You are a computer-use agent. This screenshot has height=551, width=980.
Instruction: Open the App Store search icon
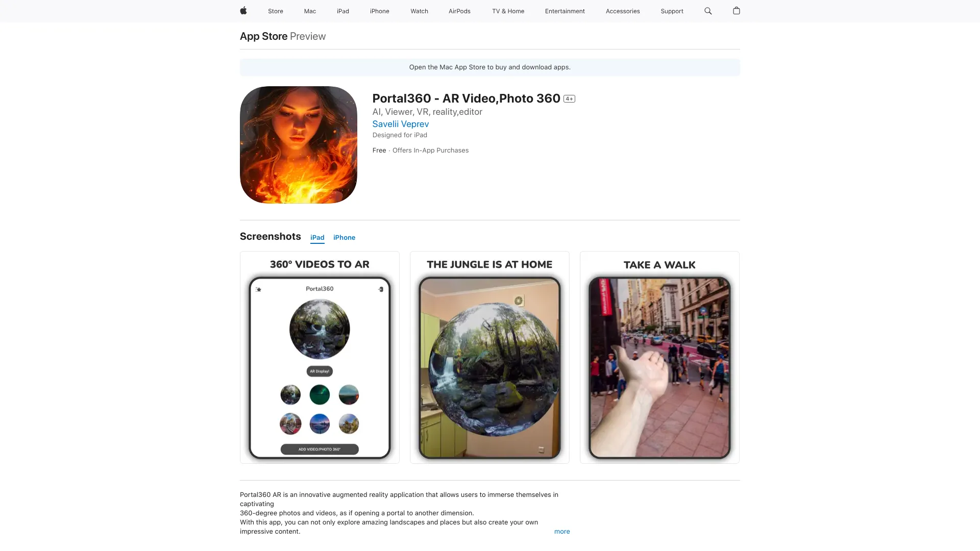pyautogui.click(x=708, y=11)
